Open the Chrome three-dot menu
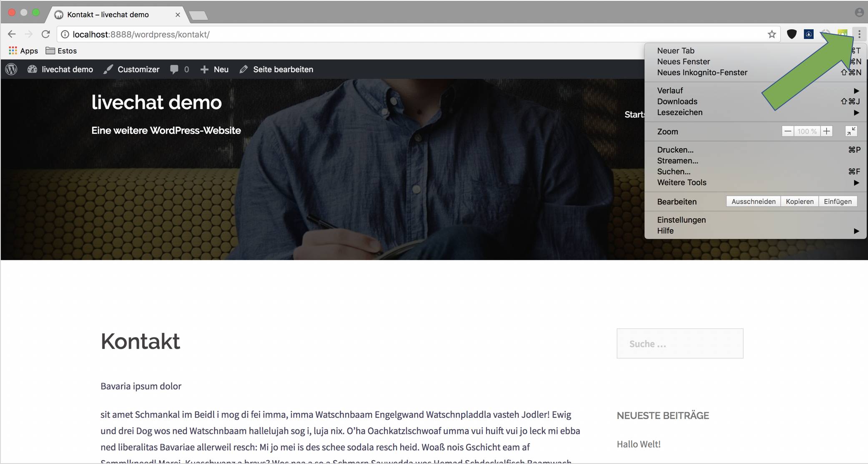The image size is (868, 464). coord(859,34)
